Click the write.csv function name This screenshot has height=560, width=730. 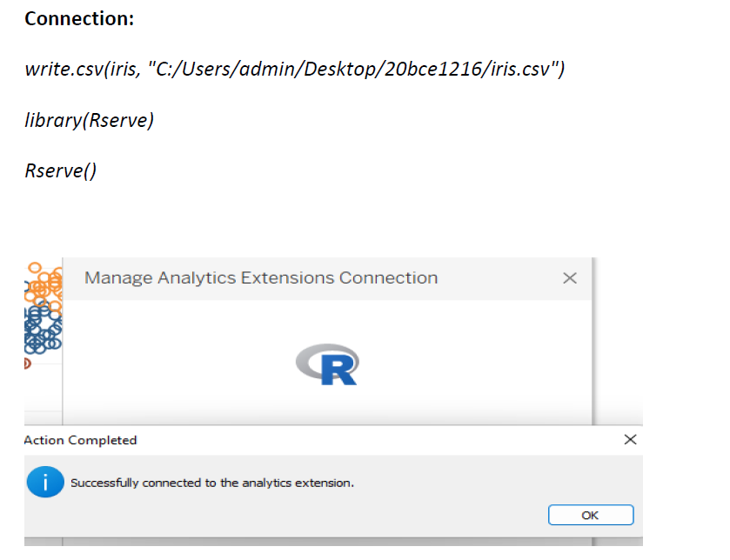tap(64, 69)
